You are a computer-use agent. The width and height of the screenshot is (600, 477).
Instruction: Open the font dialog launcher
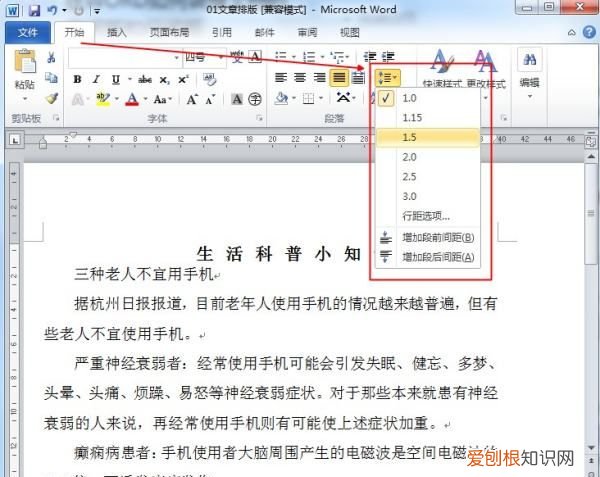(259, 118)
